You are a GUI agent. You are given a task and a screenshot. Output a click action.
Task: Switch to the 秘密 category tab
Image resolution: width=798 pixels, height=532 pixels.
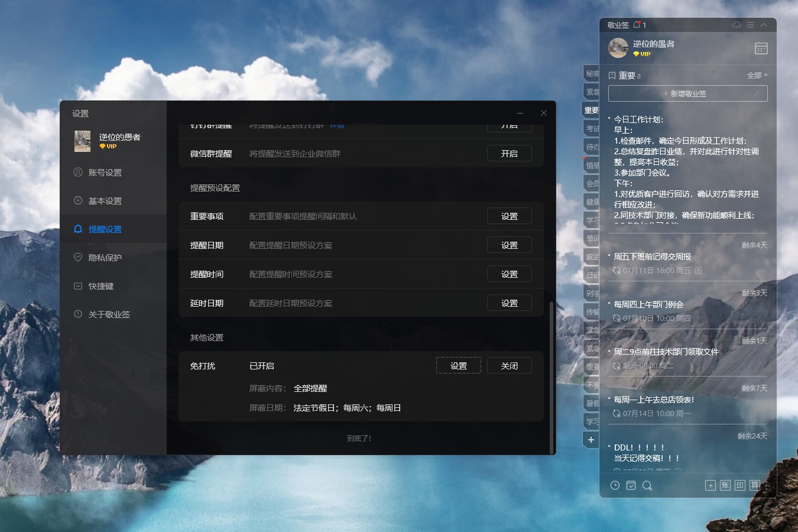pyautogui.click(x=592, y=73)
